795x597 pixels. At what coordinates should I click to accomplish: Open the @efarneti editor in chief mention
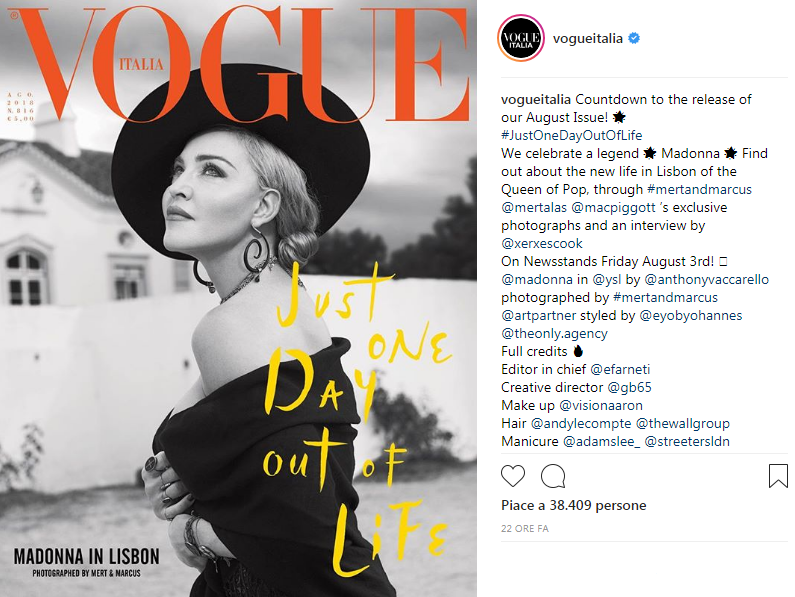click(620, 369)
